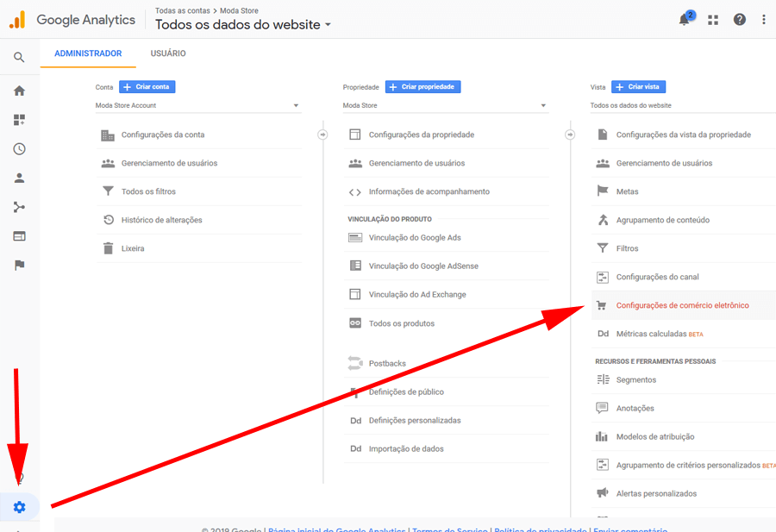776x532 pixels.
Task: Click the Criar propriedade button
Action: tap(423, 86)
